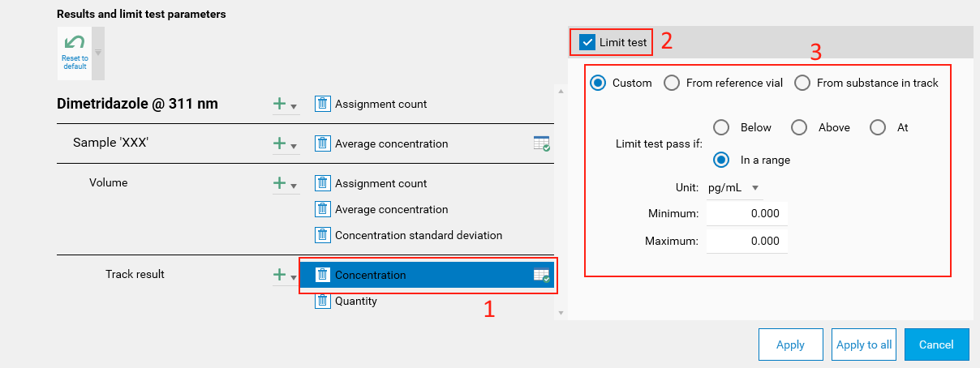
Task: Click green plus beside Track result
Action: [x=280, y=275]
